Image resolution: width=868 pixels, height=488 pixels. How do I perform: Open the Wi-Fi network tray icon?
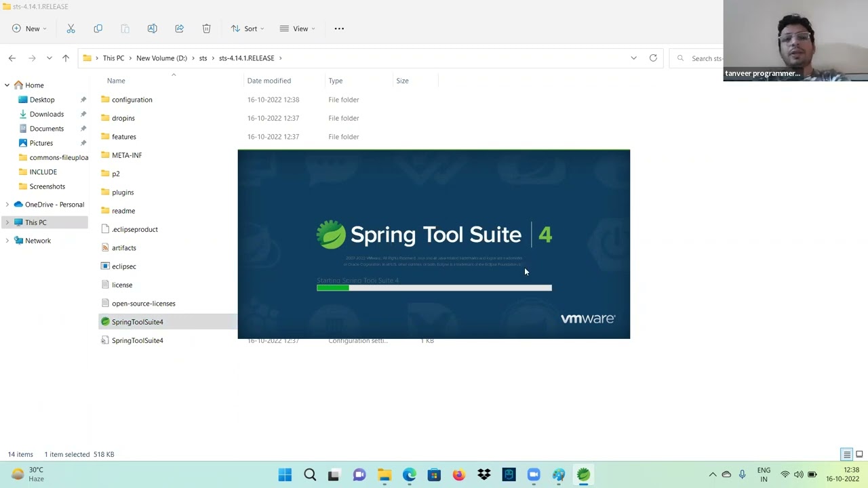pyautogui.click(x=785, y=474)
